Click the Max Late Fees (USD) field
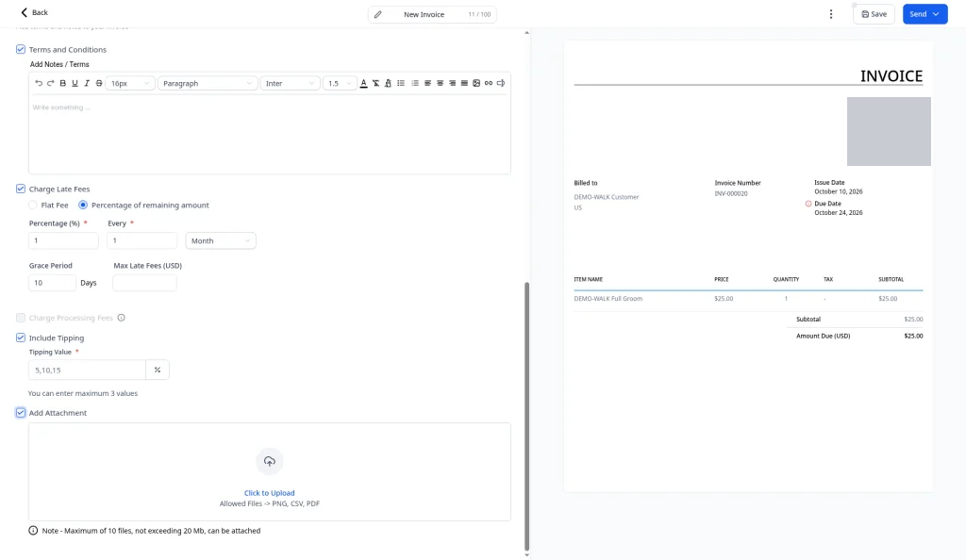966x560 pixels. pos(144,283)
